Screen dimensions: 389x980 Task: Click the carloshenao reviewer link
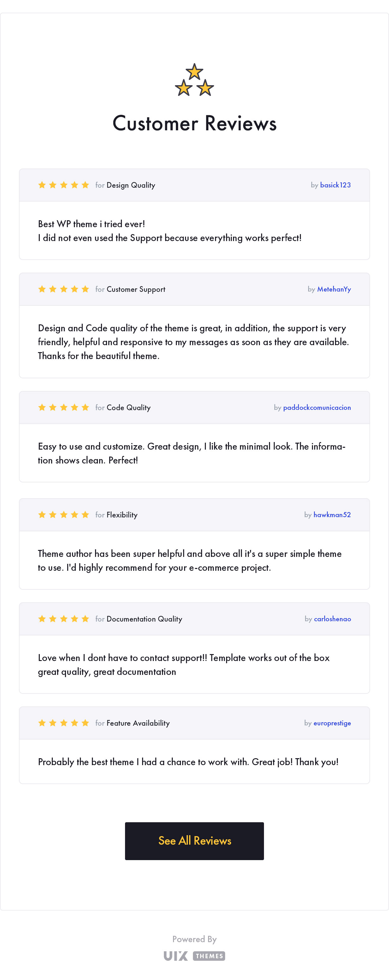coord(332,619)
